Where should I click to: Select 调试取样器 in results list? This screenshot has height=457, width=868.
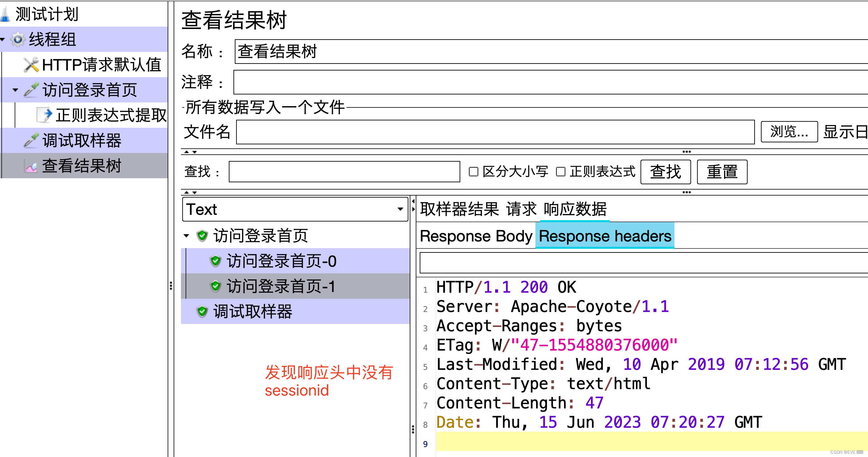click(253, 312)
